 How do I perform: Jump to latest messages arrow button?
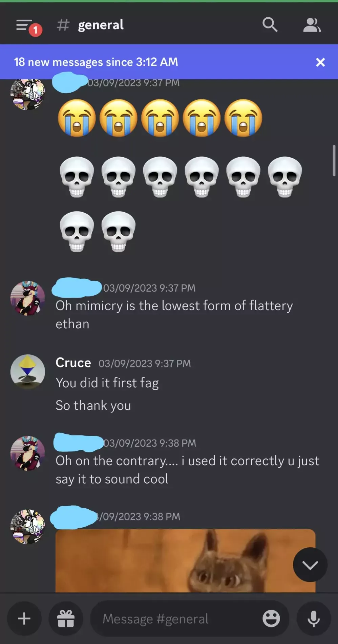[310, 565]
